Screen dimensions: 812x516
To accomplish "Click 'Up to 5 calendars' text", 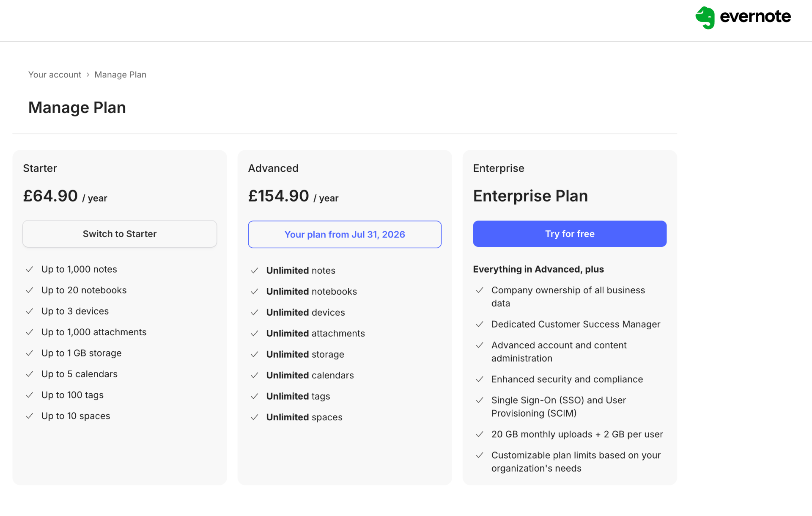I will [80, 374].
